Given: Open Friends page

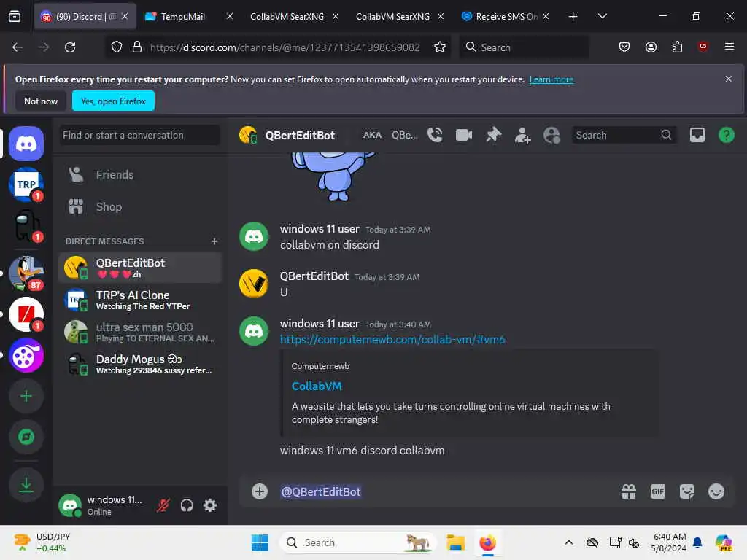Looking at the screenshot, I should click(140, 175).
